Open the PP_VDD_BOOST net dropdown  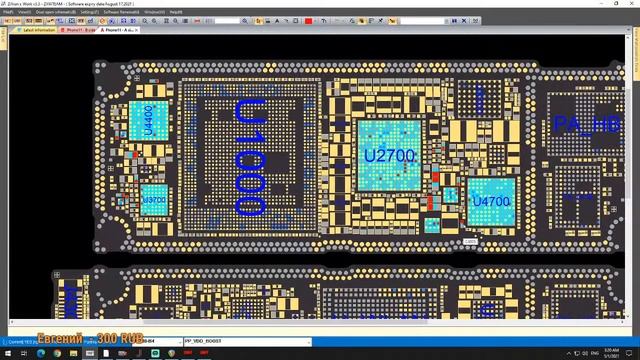pyautogui.click(x=309, y=341)
